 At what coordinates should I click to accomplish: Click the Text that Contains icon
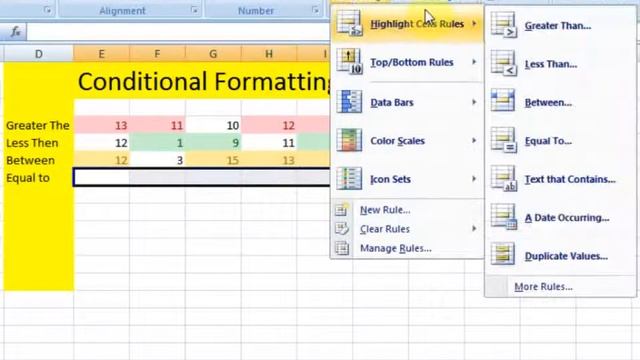pos(504,178)
